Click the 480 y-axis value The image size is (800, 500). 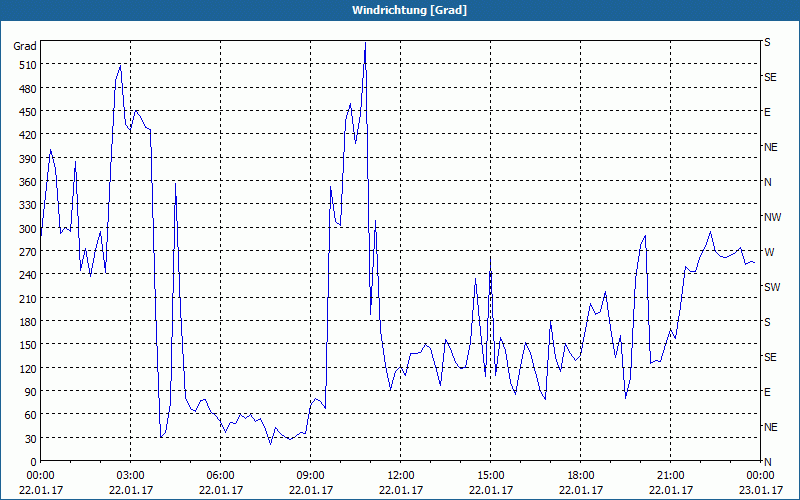[27, 89]
